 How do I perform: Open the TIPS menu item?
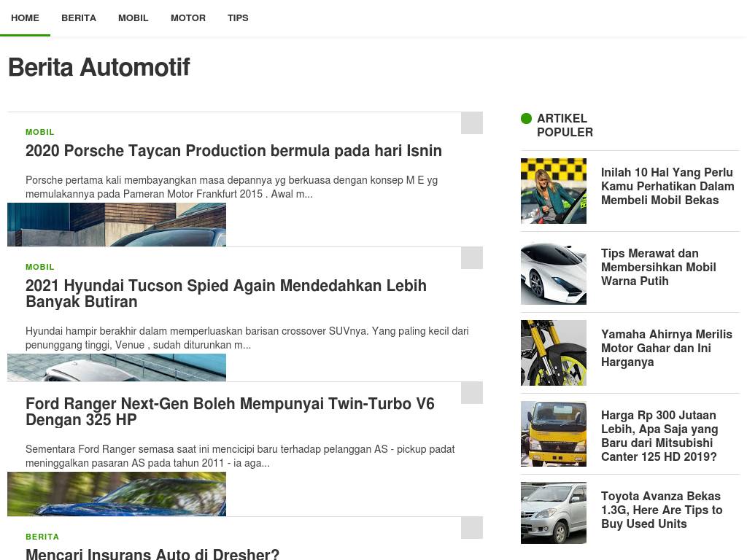click(238, 18)
